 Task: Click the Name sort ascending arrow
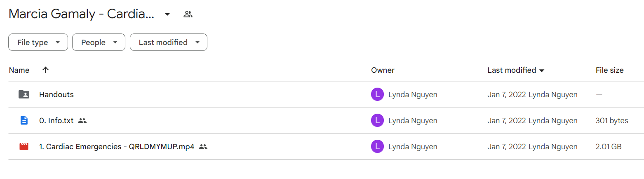tap(46, 70)
